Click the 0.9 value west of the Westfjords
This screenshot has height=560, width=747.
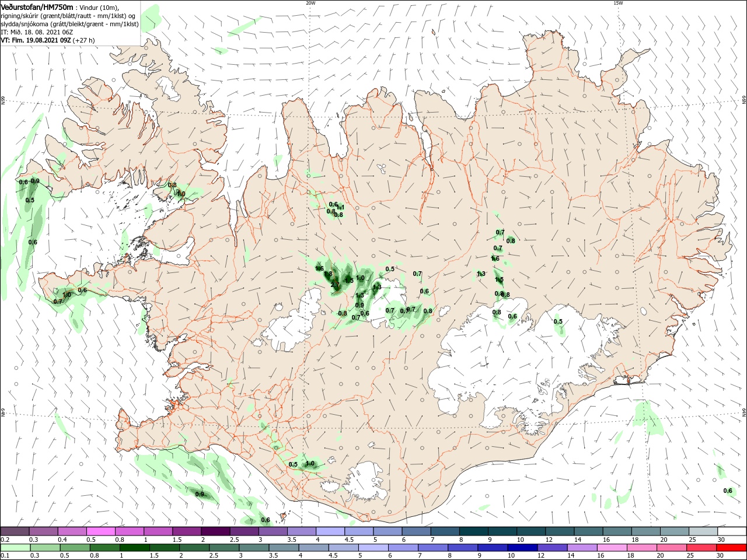coord(35,181)
